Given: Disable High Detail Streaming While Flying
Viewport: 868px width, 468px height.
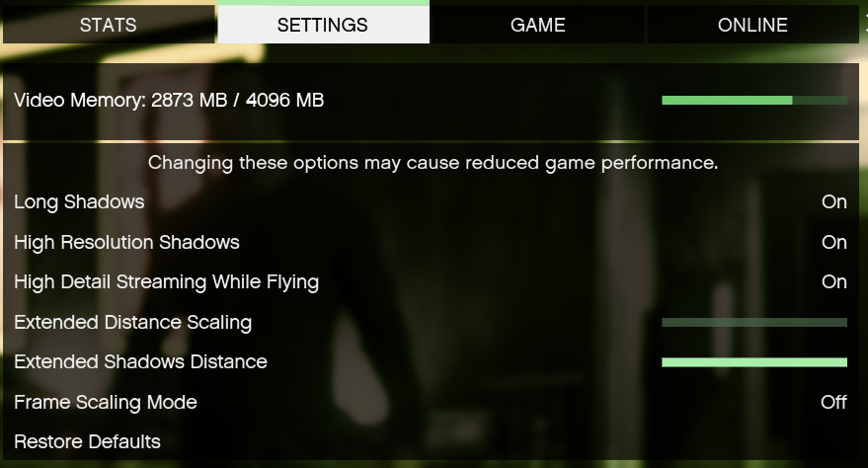Looking at the screenshot, I should [833, 281].
